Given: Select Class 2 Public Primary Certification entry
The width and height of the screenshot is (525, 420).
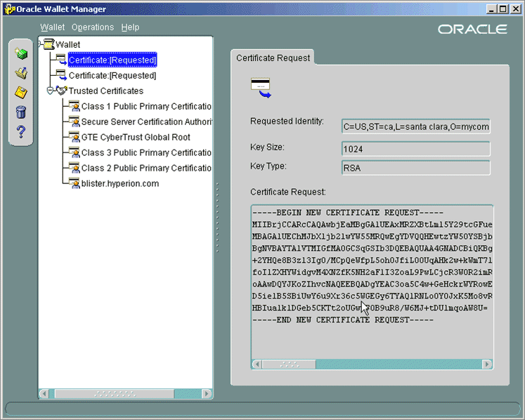Looking at the screenshot, I should click(x=146, y=168).
